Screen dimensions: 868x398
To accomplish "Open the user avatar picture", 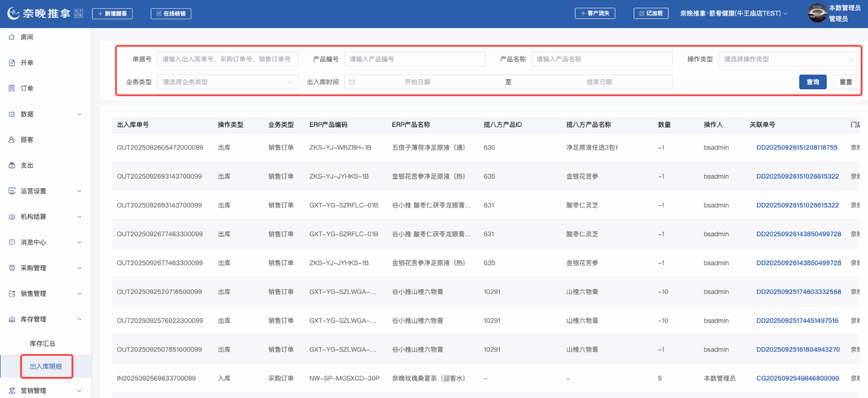I will point(817,13).
